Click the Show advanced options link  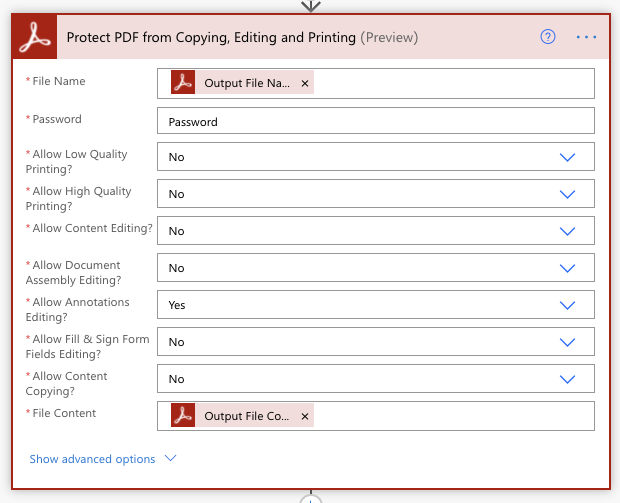[x=92, y=459]
